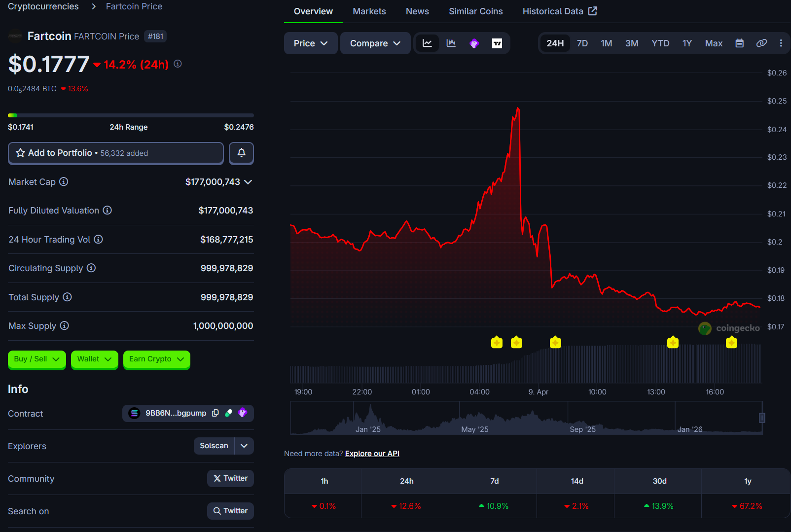Click Add to Portfolio button
The width and height of the screenshot is (791, 532).
[115, 153]
